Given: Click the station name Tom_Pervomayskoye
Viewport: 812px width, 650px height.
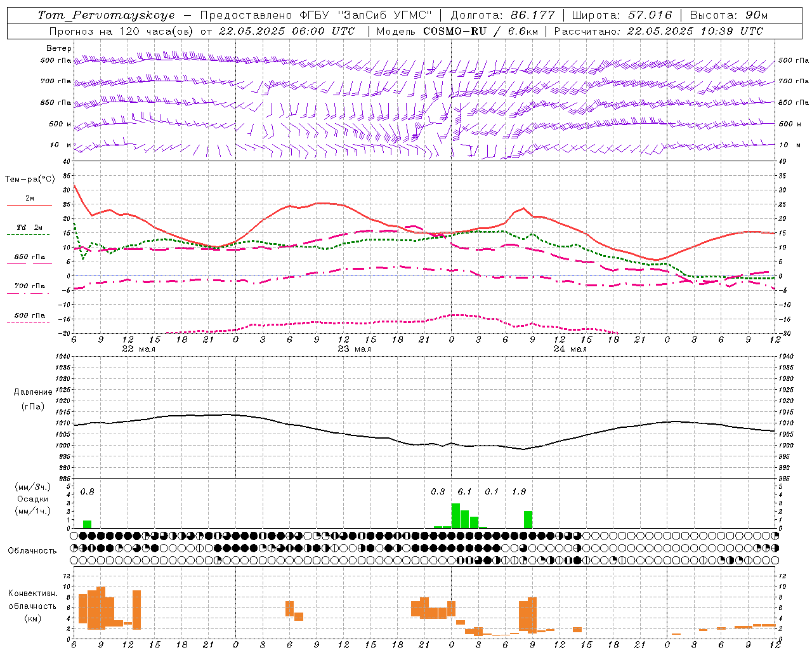Looking at the screenshot, I should coord(106,15).
